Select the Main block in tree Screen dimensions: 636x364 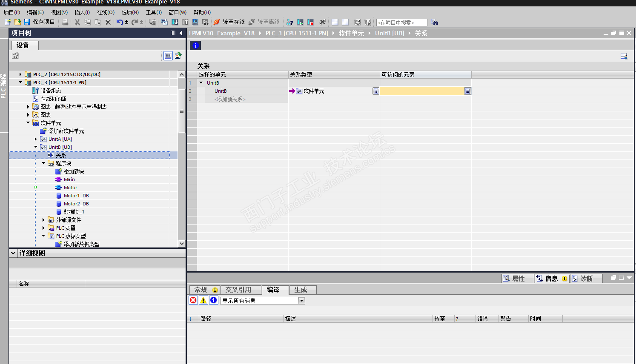click(x=69, y=179)
